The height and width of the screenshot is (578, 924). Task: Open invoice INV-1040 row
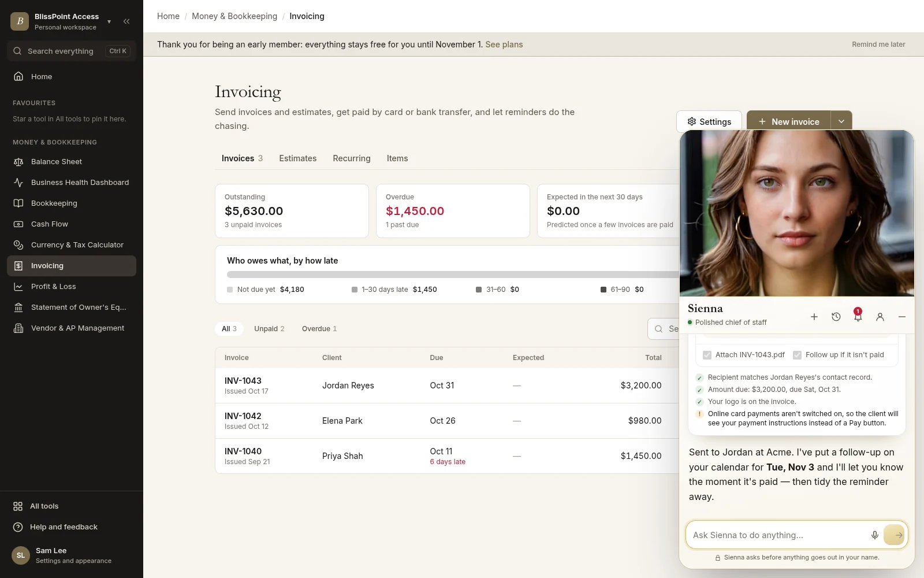(x=448, y=456)
